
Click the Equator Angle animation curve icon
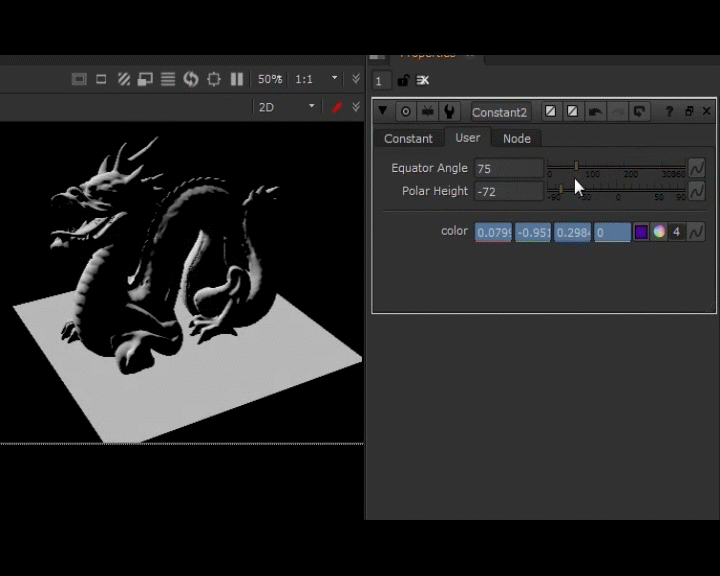pyautogui.click(x=696, y=168)
